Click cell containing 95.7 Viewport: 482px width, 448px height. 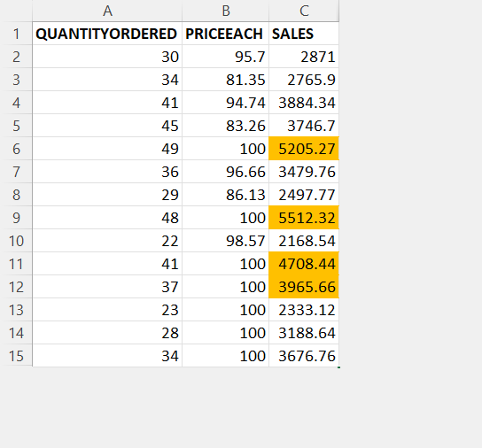click(x=226, y=57)
